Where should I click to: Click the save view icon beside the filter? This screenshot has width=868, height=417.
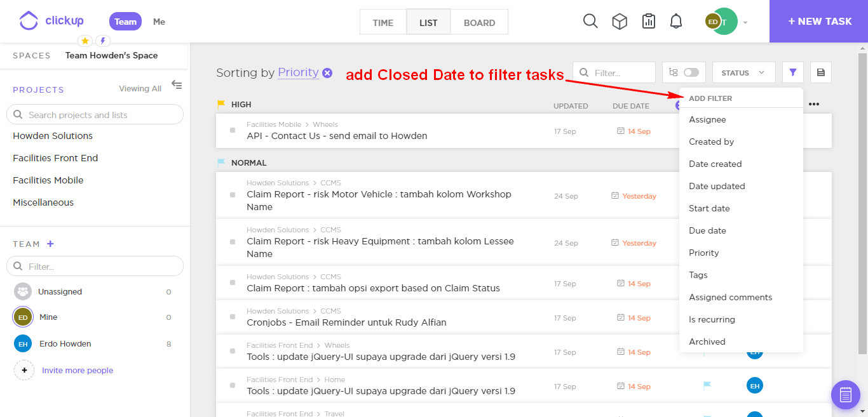coord(821,72)
